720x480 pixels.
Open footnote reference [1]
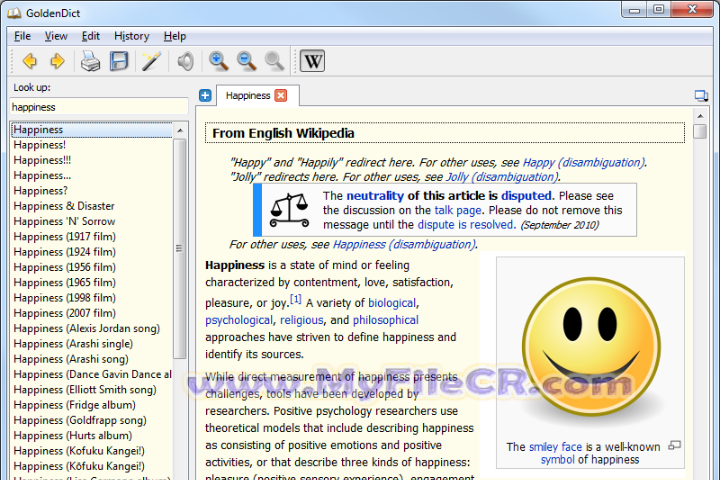click(x=295, y=299)
